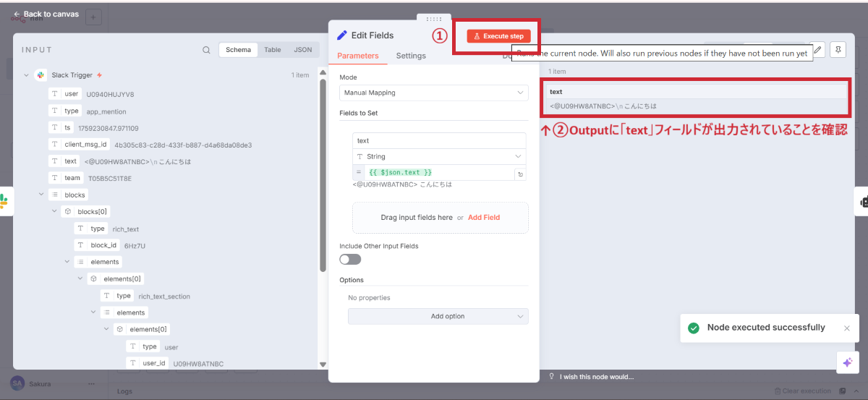Click the lightning bolt trigger icon
Viewport: 868px width, 400px height.
coord(99,75)
